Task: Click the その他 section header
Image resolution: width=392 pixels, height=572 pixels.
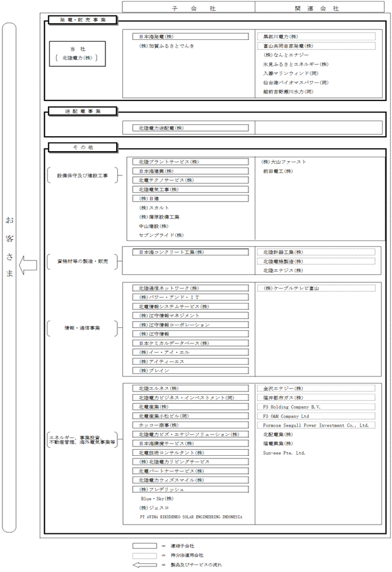Action: click(83, 147)
